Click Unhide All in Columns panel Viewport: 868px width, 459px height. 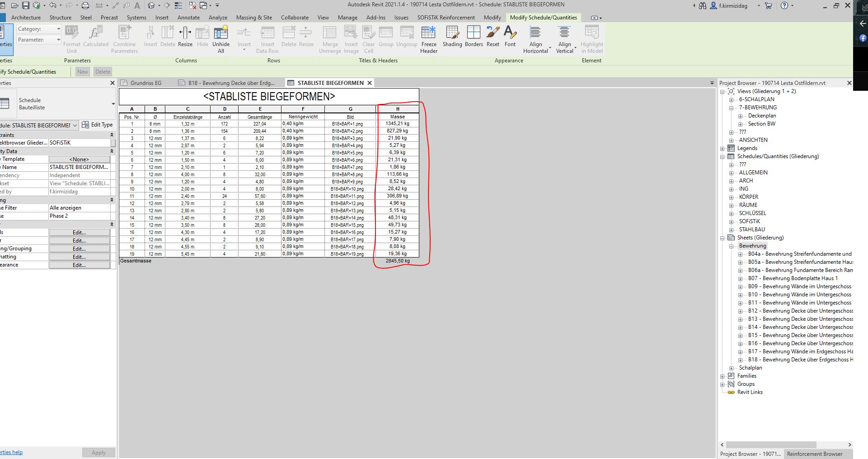point(221,38)
